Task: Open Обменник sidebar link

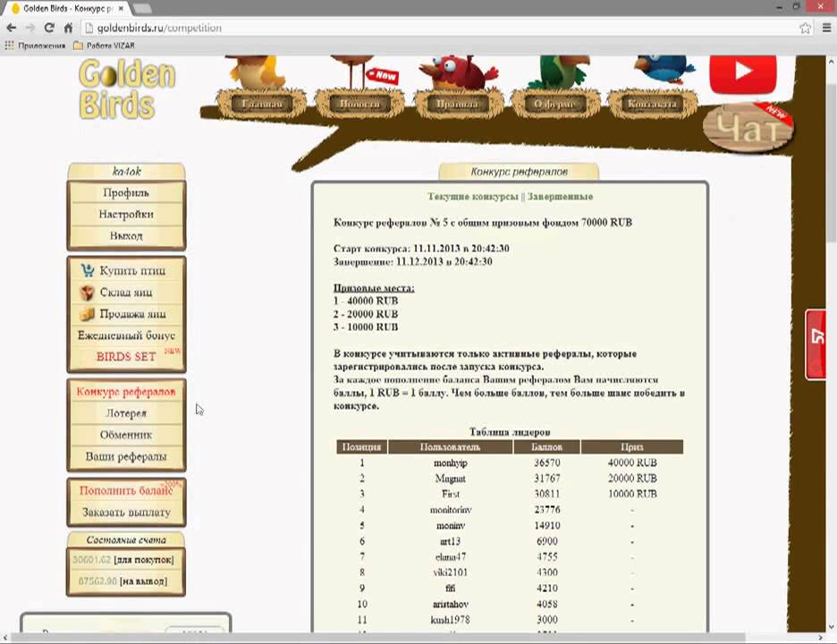Action: click(126, 436)
